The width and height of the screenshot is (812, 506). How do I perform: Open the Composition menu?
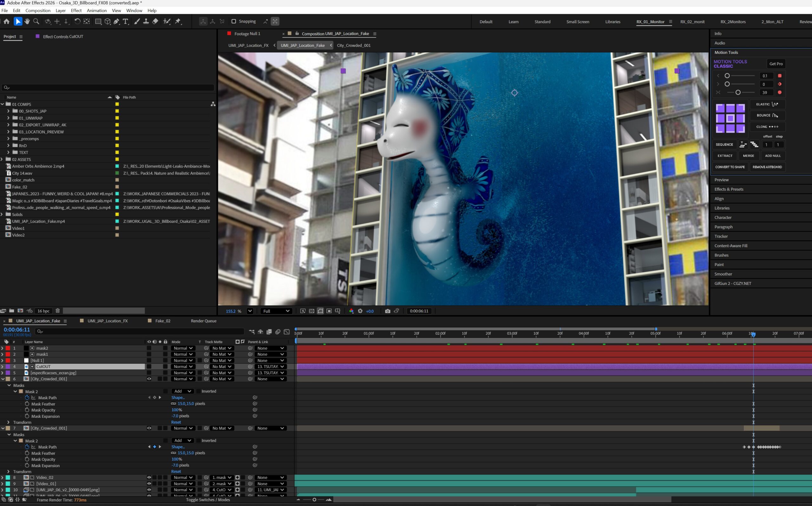point(38,10)
